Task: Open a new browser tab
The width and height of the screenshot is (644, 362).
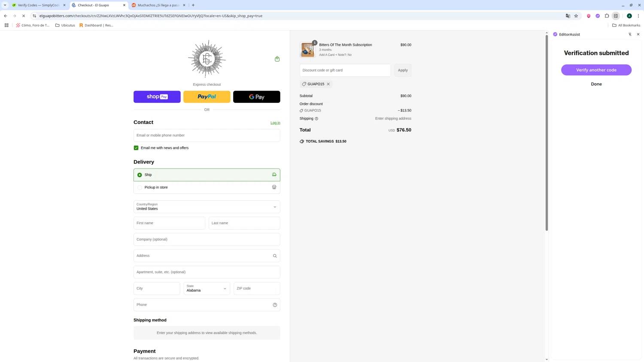Action: [193, 5]
